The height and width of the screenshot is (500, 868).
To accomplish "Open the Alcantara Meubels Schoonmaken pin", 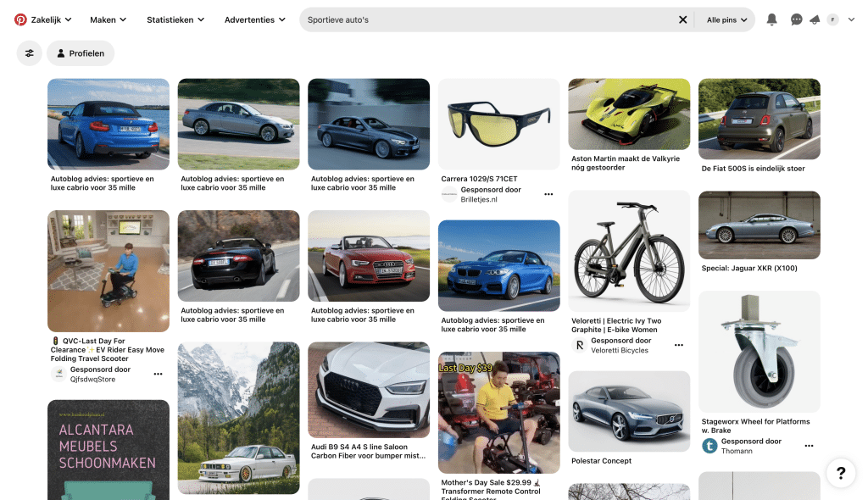I will [x=108, y=450].
